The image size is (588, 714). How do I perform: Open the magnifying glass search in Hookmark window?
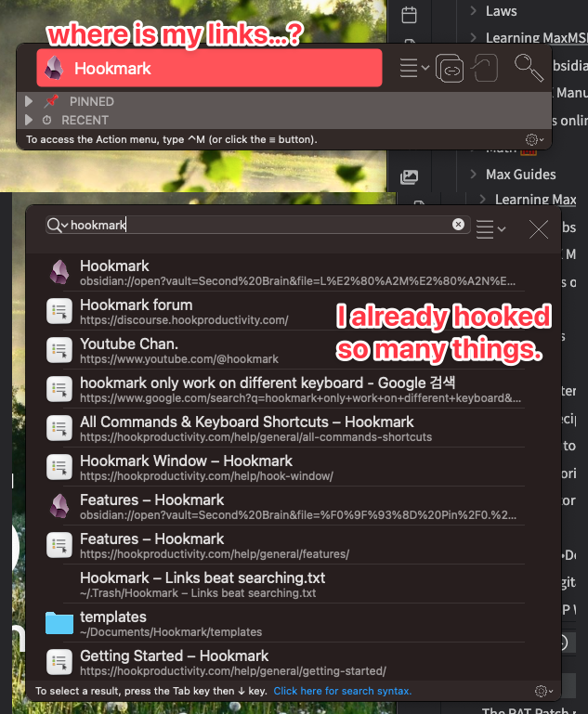pyautogui.click(x=529, y=68)
